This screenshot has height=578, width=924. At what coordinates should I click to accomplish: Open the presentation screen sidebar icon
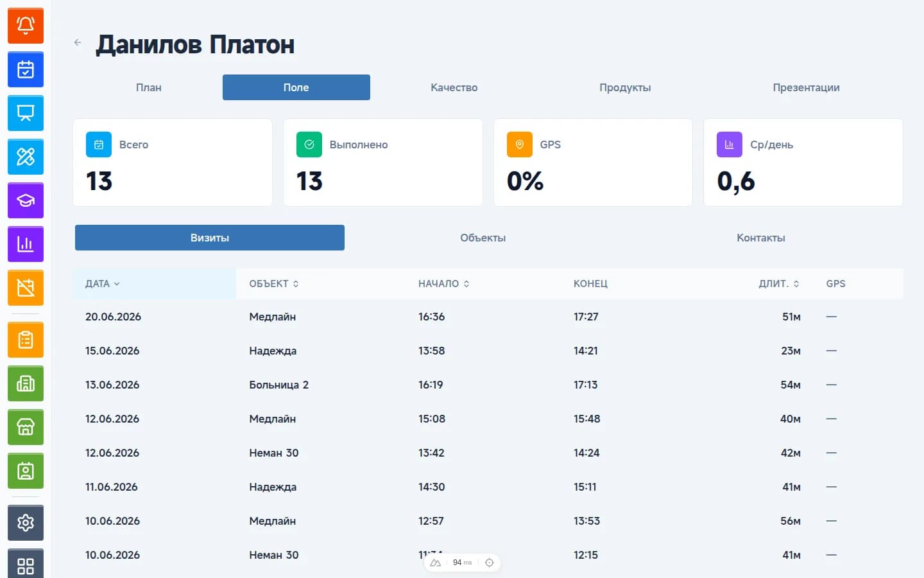(26, 113)
